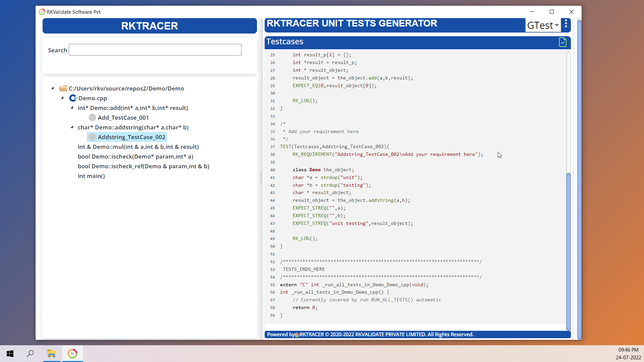The width and height of the screenshot is (644, 362).
Task: Toggle visibility of Add_TestCase_001 node
Action: [x=93, y=117]
